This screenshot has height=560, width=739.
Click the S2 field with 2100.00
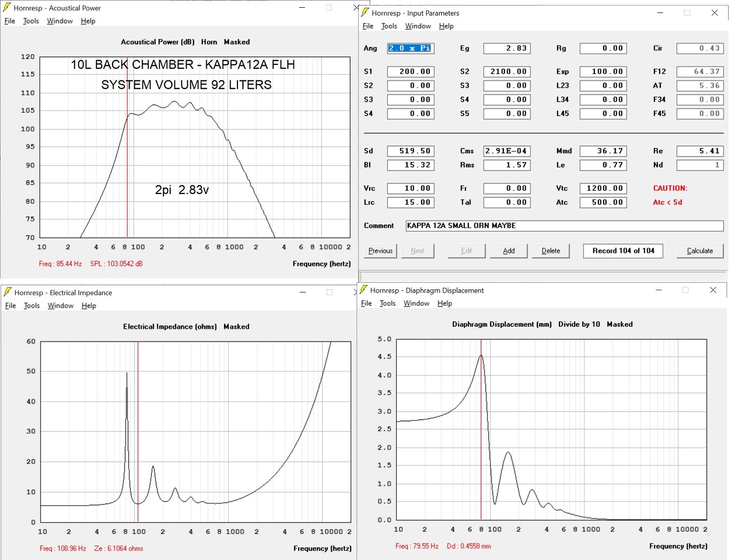tap(507, 72)
